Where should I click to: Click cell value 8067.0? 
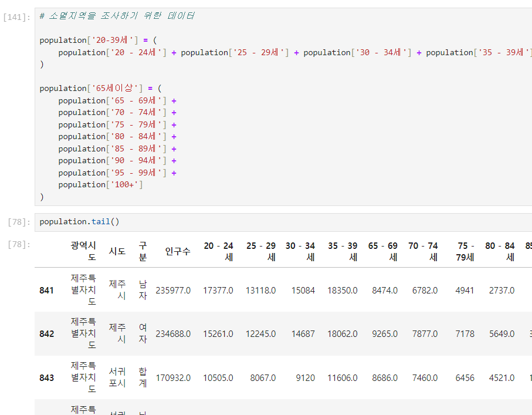point(263,377)
